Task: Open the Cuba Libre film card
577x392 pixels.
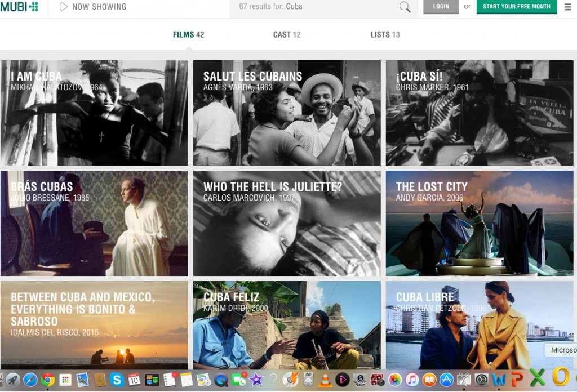Action: 480,326
